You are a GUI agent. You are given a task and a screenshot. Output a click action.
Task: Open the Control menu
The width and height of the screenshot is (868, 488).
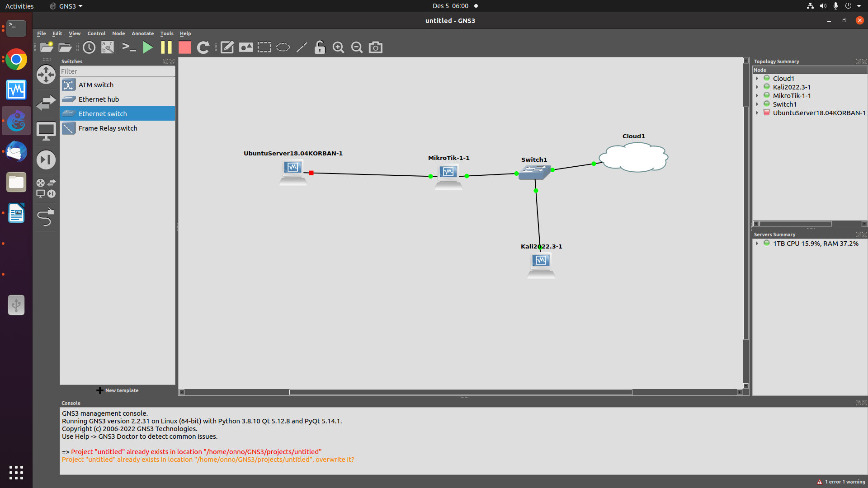(96, 33)
